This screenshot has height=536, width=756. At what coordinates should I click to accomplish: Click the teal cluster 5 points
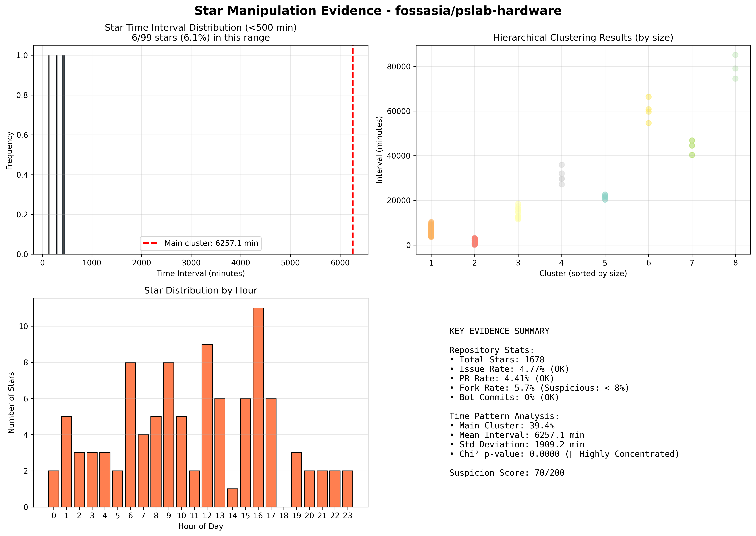pyautogui.click(x=605, y=197)
